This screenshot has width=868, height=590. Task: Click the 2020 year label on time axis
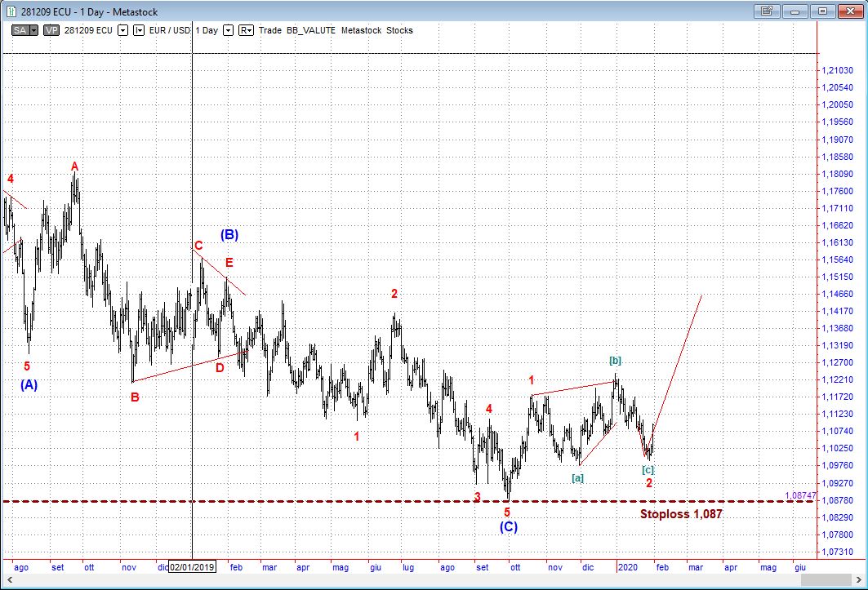pyautogui.click(x=628, y=567)
